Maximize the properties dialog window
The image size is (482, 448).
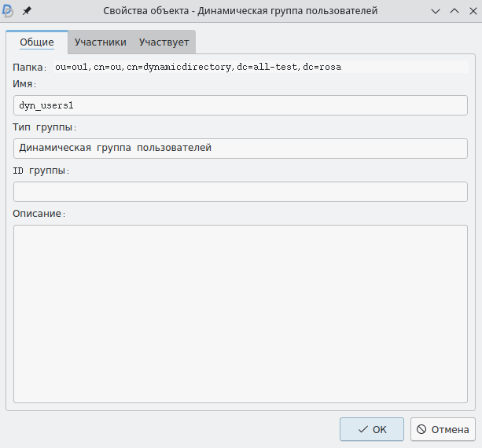pos(454,11)
